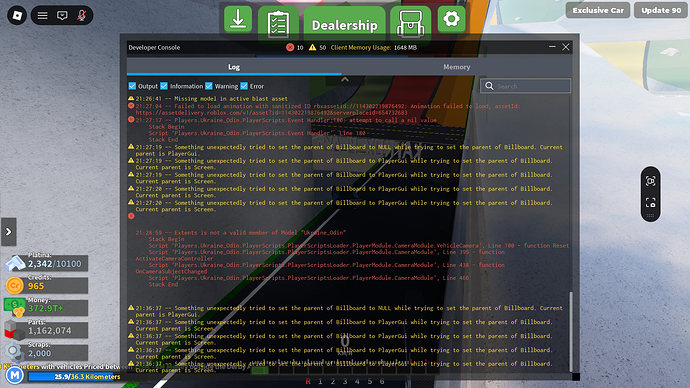Close the Developer Console
The height and width of the screenshot is (388, 690).
pos(566,47)
